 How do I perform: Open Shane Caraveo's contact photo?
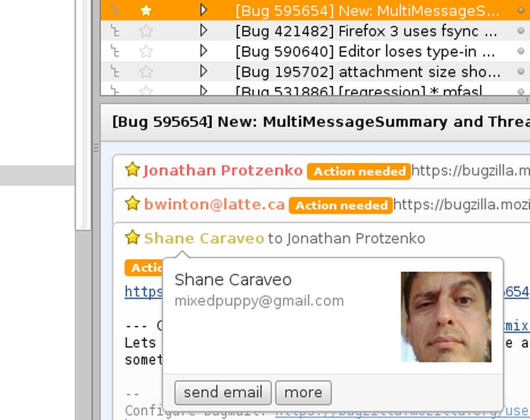click(446, 317)
